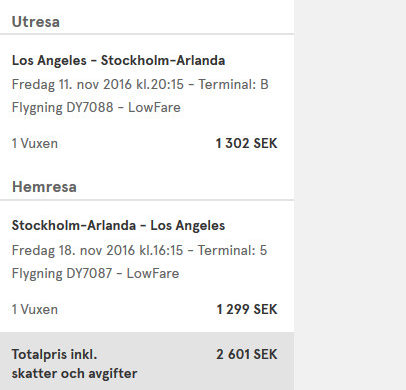
Task: Select the Flygning DY7087 – LowFare text
Action: pyautogui.click(x=95, y=274)
